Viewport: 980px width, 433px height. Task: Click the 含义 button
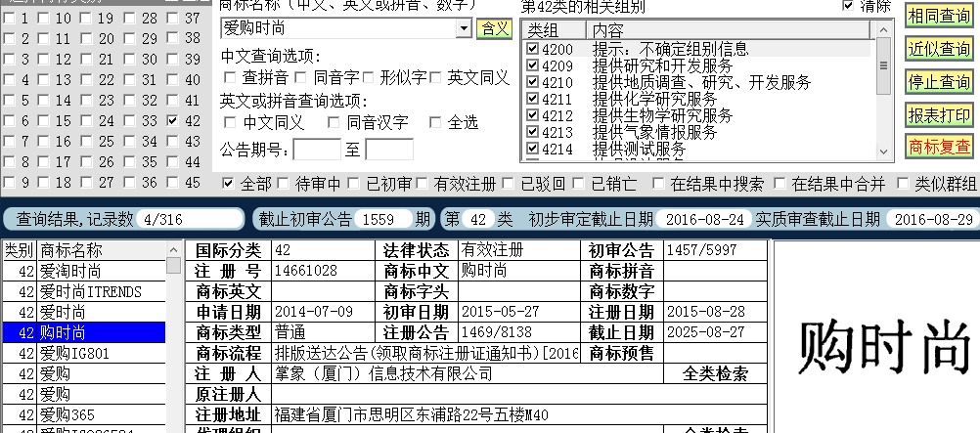click(x=494, y=28)
